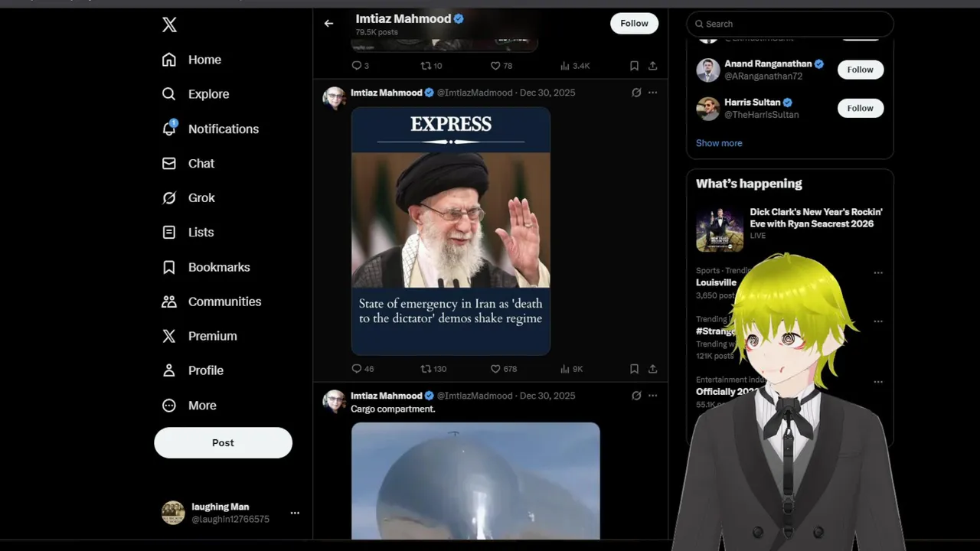Click the Post button
Screen dimensions: 980x551
tap(223, 442)
